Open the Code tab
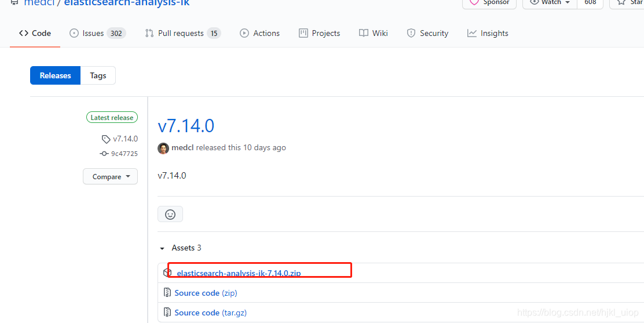Image resolution: width=644 pixels, height=323 pixels. (35, 33)
